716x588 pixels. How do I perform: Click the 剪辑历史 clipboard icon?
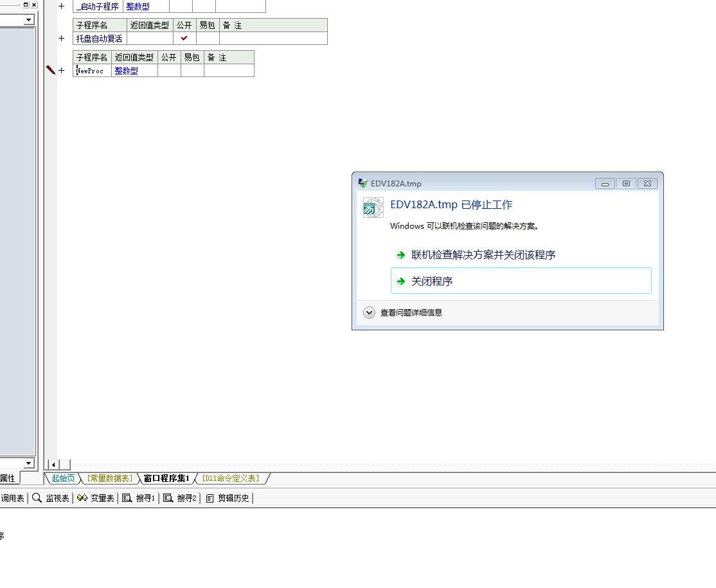click(210, 498)
